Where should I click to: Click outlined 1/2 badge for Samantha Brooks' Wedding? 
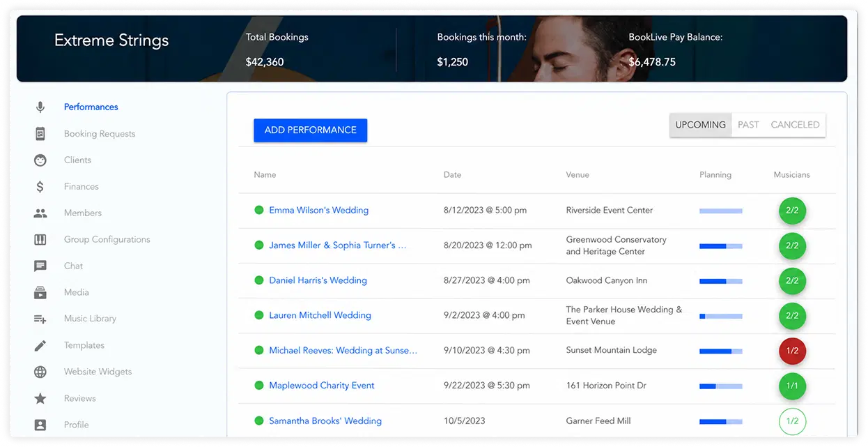[x=792, y=421]
